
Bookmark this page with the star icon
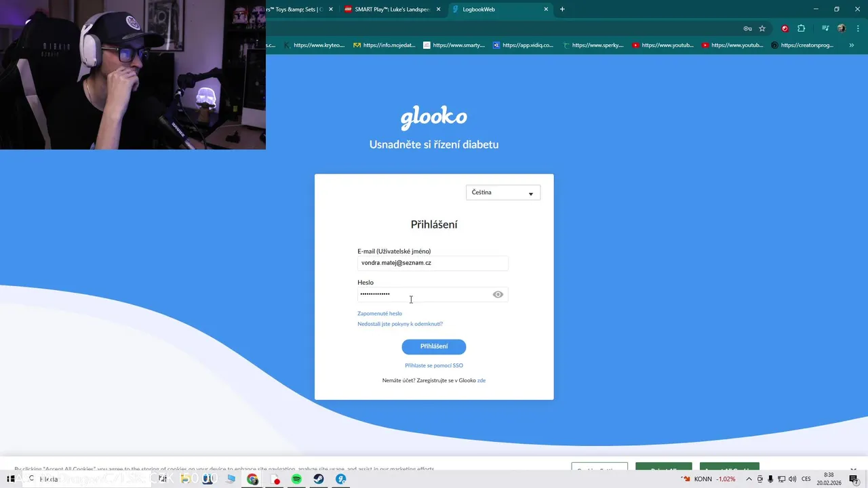(x=762, y=28)
